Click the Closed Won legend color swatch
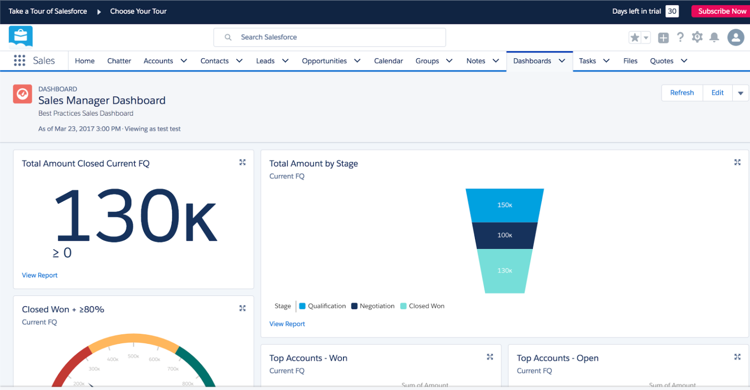 (403, 306)
